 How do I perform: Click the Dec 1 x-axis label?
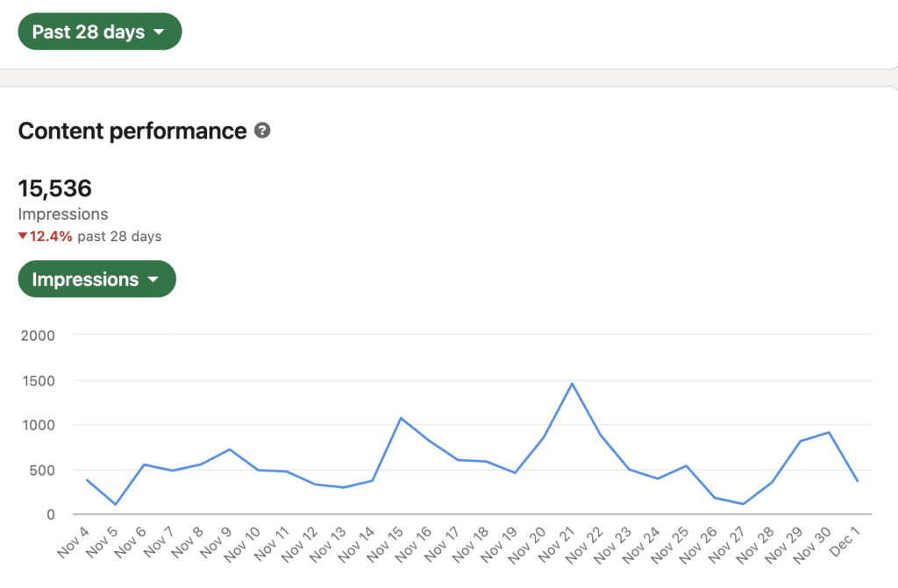(x=845, y=542)
